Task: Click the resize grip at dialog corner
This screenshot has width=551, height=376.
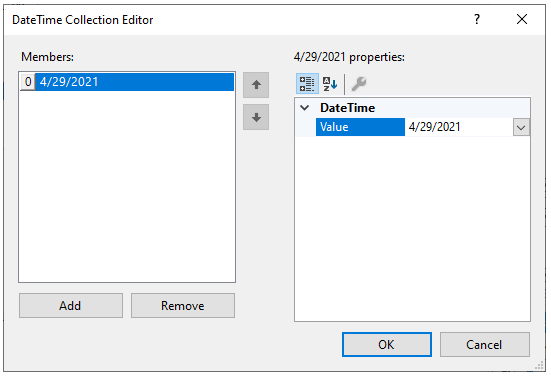Action: click(539, 366)
